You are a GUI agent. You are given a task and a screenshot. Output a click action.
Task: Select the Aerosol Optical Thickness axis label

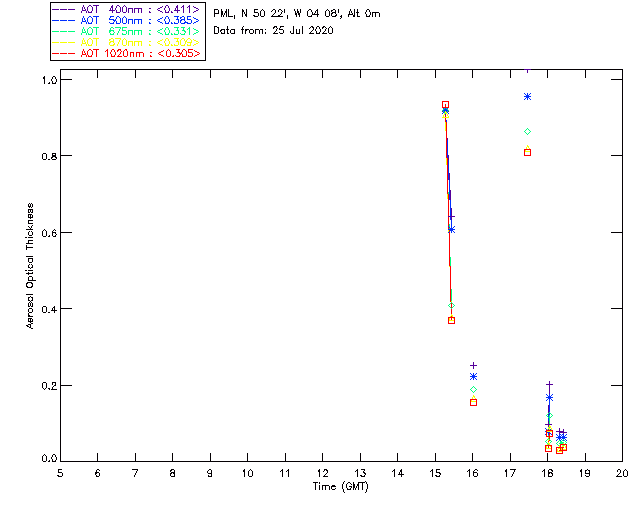pyautogui.click(x=30, y=266)
